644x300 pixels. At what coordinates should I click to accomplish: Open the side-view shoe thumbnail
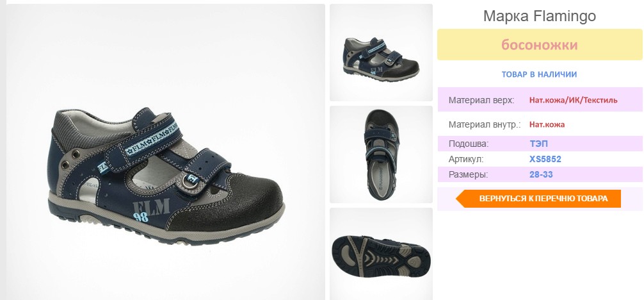click(381, 53)
